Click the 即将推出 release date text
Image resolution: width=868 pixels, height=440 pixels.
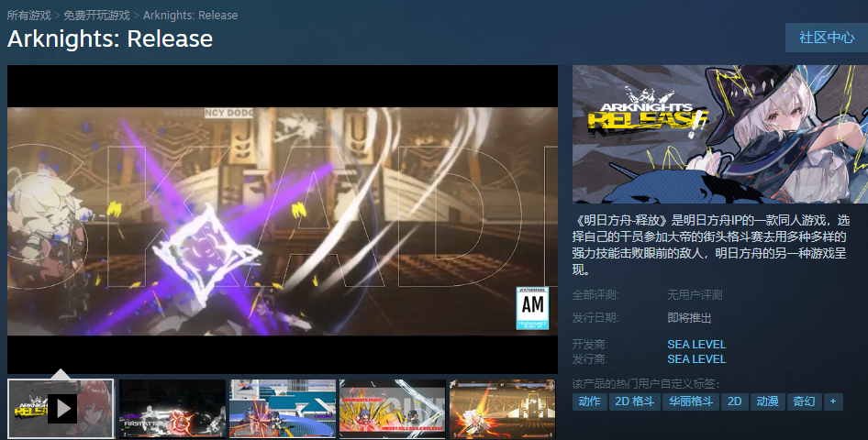tap(689, 318)
